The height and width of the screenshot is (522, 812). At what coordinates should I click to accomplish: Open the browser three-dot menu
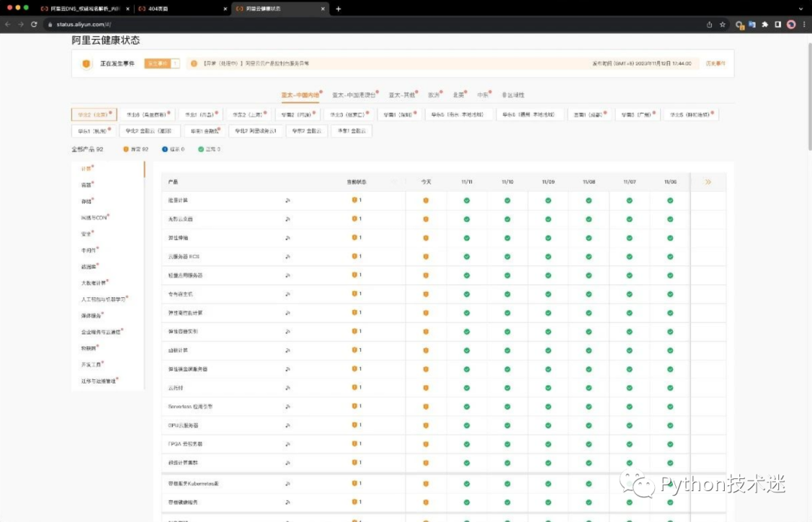coord(804,24)
